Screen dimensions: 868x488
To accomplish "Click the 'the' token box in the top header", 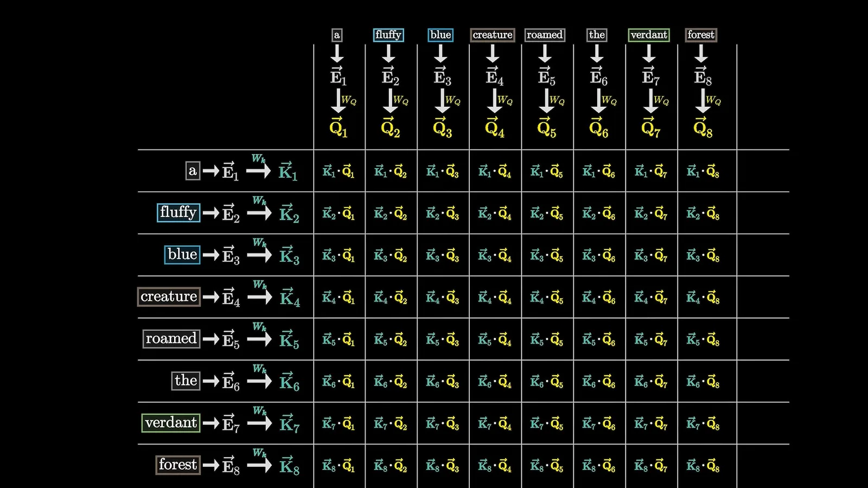I will tap(597, 35).
